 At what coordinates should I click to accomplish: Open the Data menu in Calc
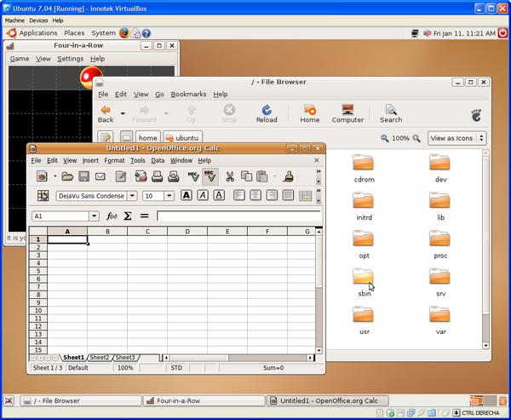click(158, 160)
